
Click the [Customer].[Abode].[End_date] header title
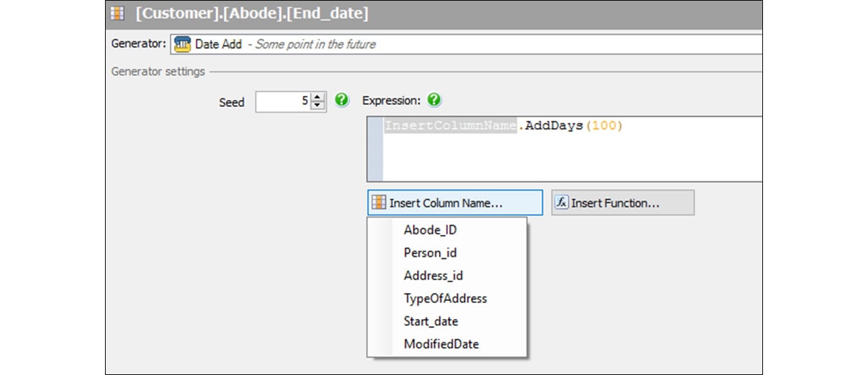[251, 13]
